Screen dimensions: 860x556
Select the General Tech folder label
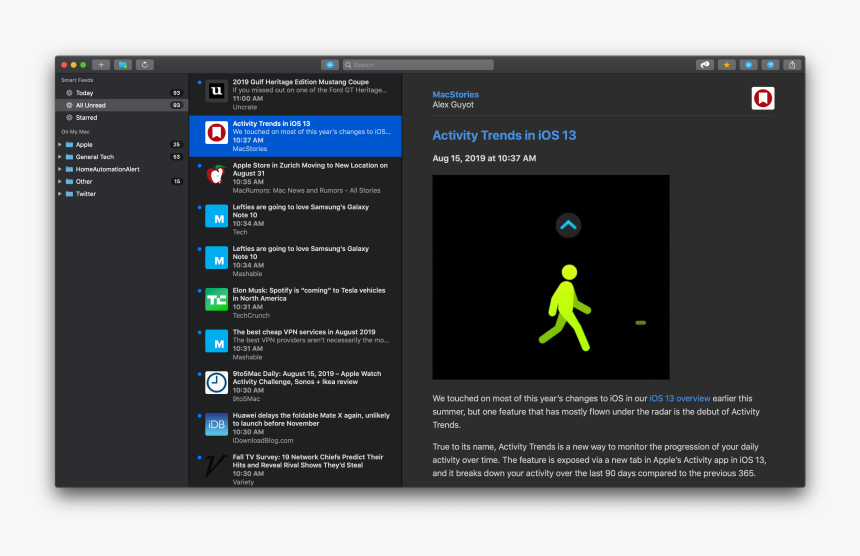(x=95, y=157)
